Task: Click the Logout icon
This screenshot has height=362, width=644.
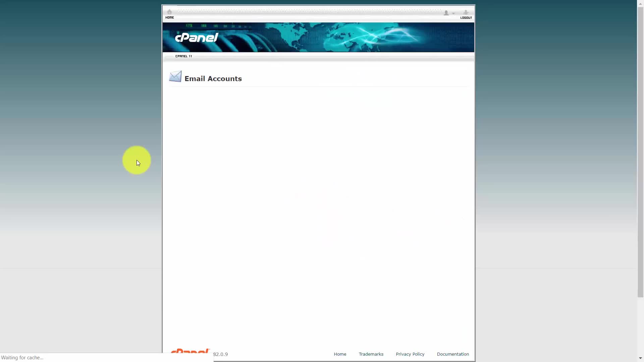Action: point(466,14)
